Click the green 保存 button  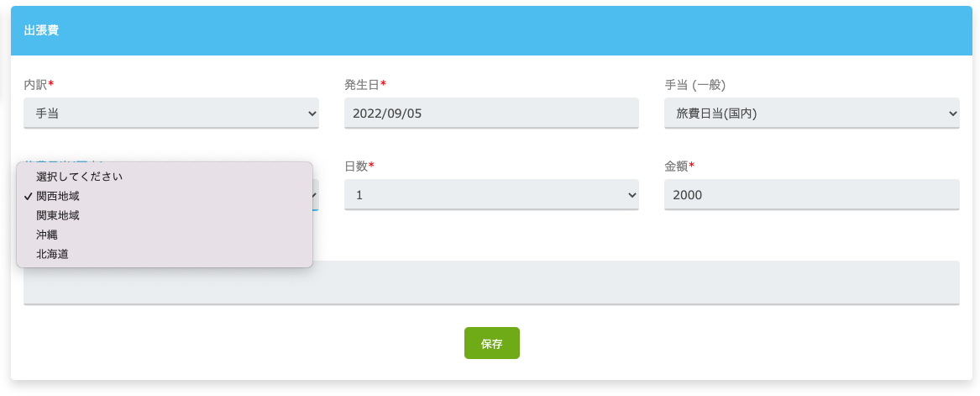492,343
